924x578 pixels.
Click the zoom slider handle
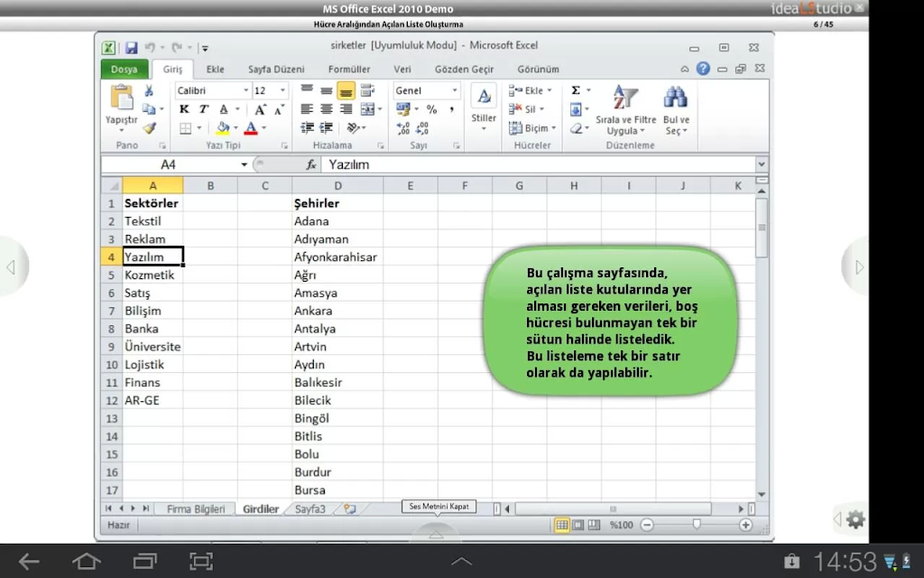[x=697, y=525]
